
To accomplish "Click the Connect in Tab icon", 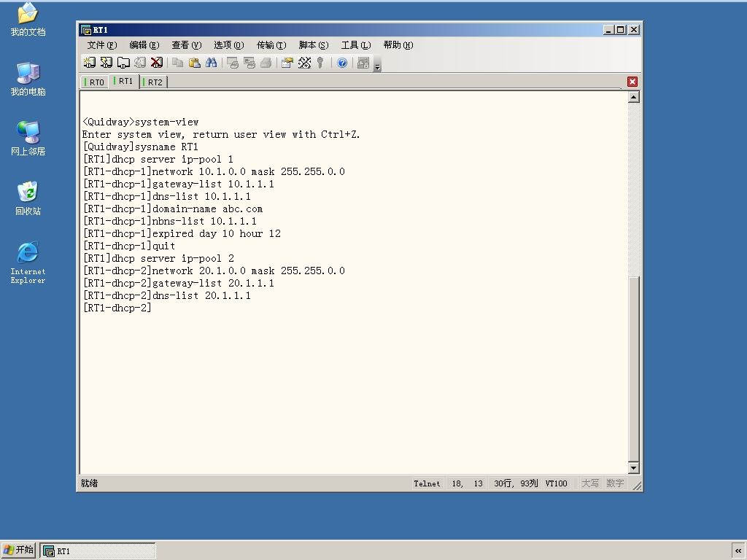I will tap(123, 63).
